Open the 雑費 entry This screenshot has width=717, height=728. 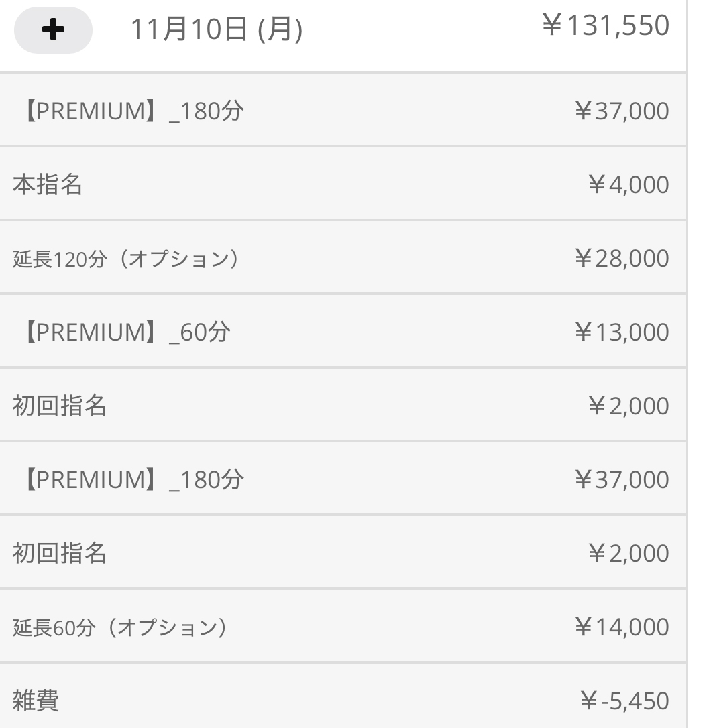coord(36,701)
